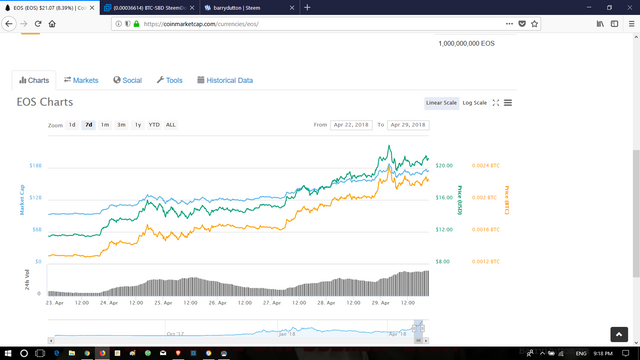Open the Windows Action Center
This screenshot has width=640, height=360.
(x=626, y=353)
